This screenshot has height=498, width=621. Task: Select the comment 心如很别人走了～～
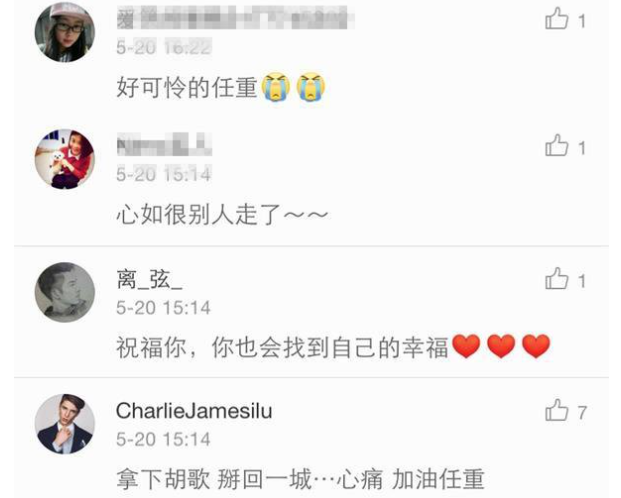222,214
